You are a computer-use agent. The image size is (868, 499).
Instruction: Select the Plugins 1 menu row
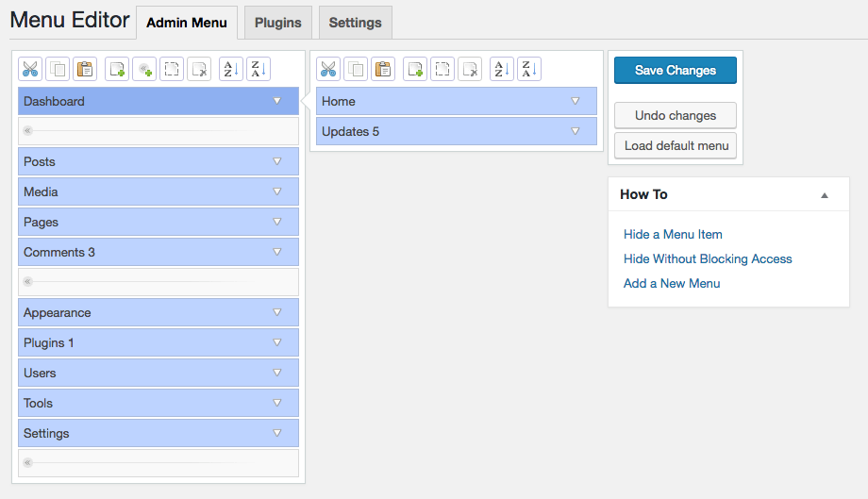tap(159, 342)
